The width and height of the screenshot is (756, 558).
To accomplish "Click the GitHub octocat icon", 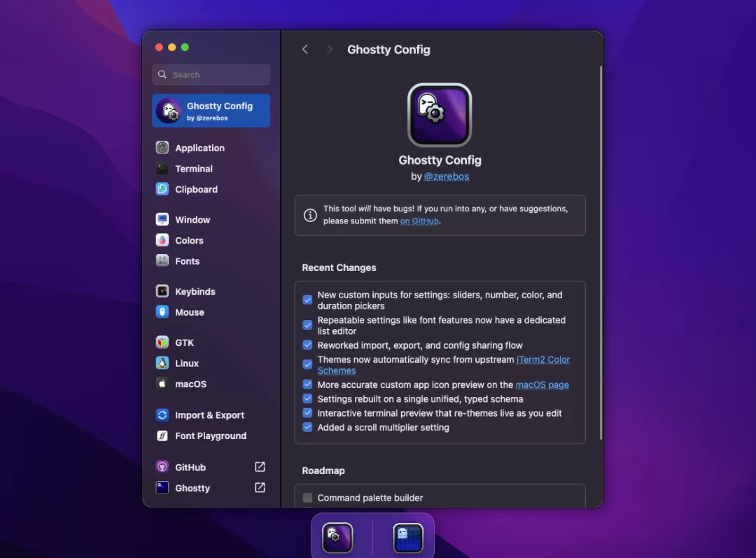I will [162, 467].
